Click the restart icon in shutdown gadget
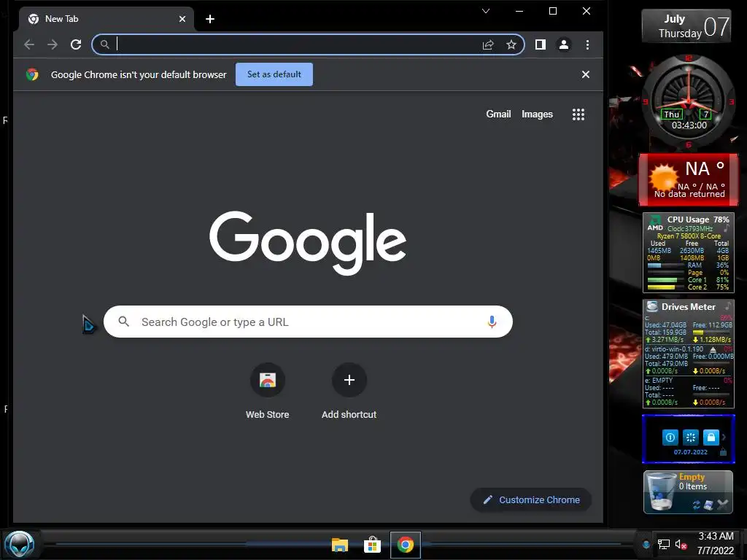 coord(690,437)
